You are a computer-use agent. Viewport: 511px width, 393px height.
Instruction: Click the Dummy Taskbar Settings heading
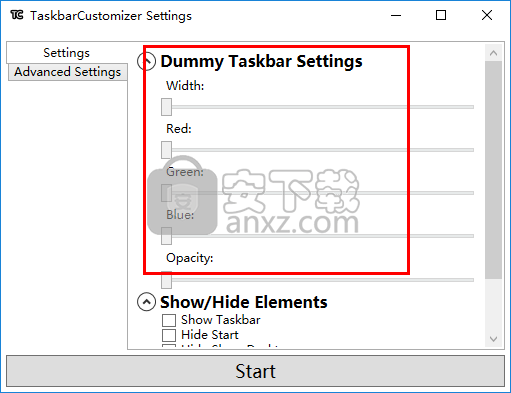(262, 61)
